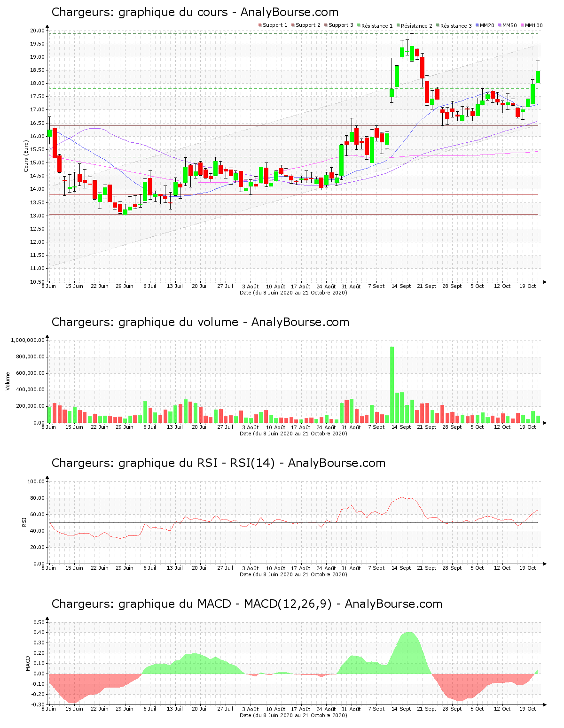Viewport: 564px width, 728px height.
Task: Click date range caption below price chart
Action: click(293, 293)
